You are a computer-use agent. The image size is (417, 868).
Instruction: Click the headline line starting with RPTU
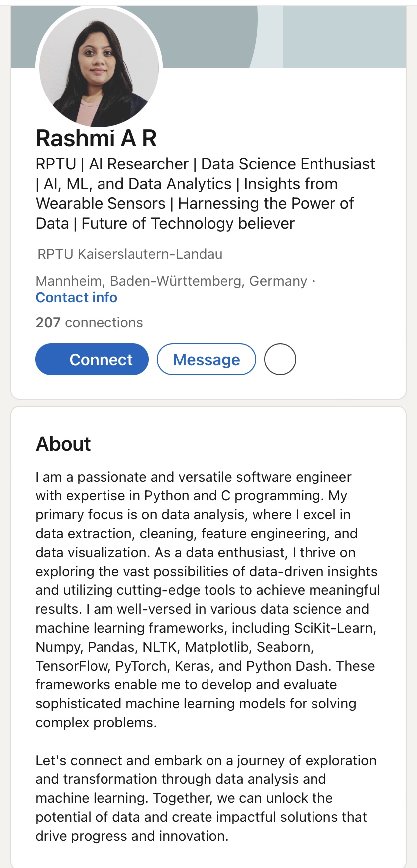point(205,164)
